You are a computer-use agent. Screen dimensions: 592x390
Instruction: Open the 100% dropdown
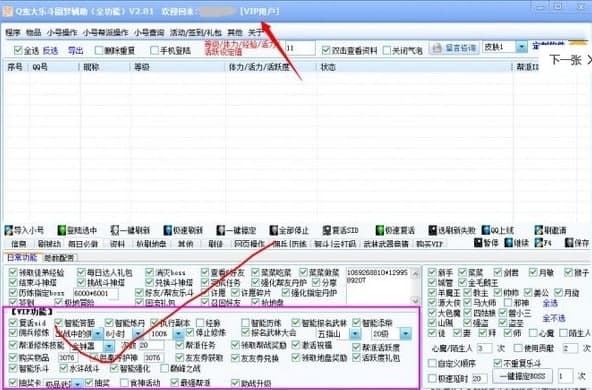click(178, 333)
